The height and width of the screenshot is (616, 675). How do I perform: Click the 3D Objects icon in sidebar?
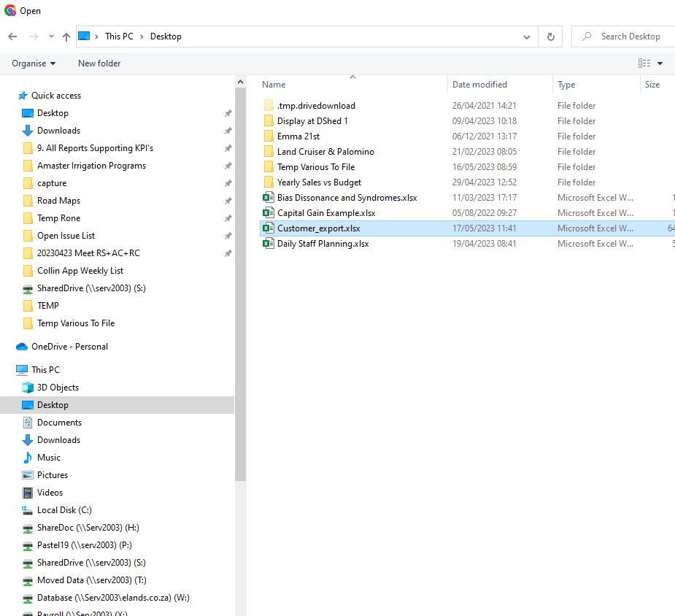(28, 388)
